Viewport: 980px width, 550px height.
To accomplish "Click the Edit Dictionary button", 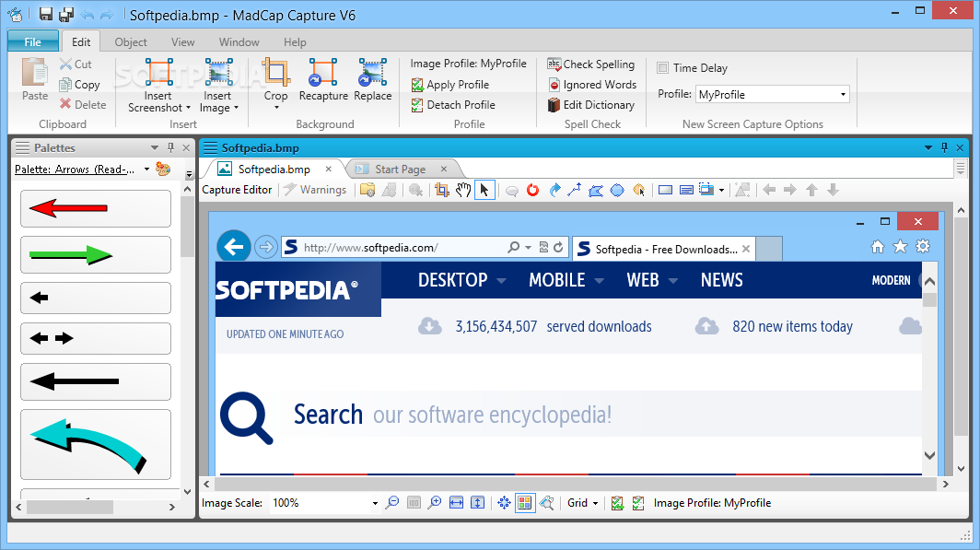I will coord(591,104).
